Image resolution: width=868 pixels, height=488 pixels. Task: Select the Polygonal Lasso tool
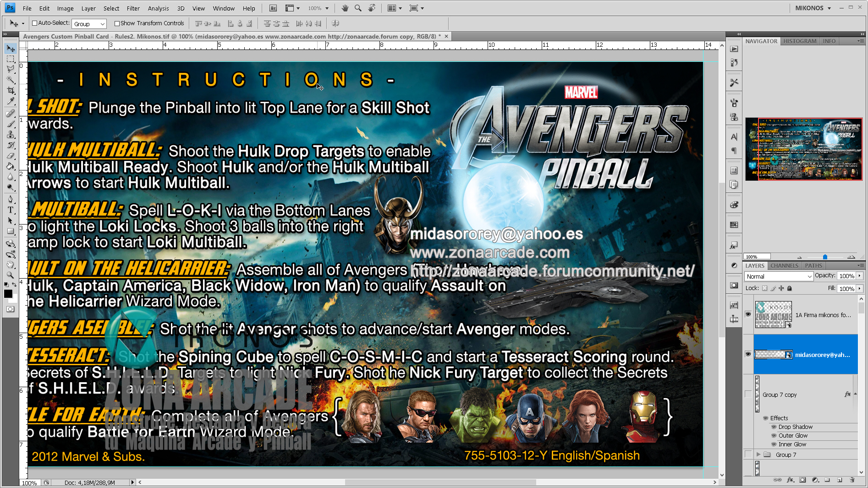click(x=11, y=69)
